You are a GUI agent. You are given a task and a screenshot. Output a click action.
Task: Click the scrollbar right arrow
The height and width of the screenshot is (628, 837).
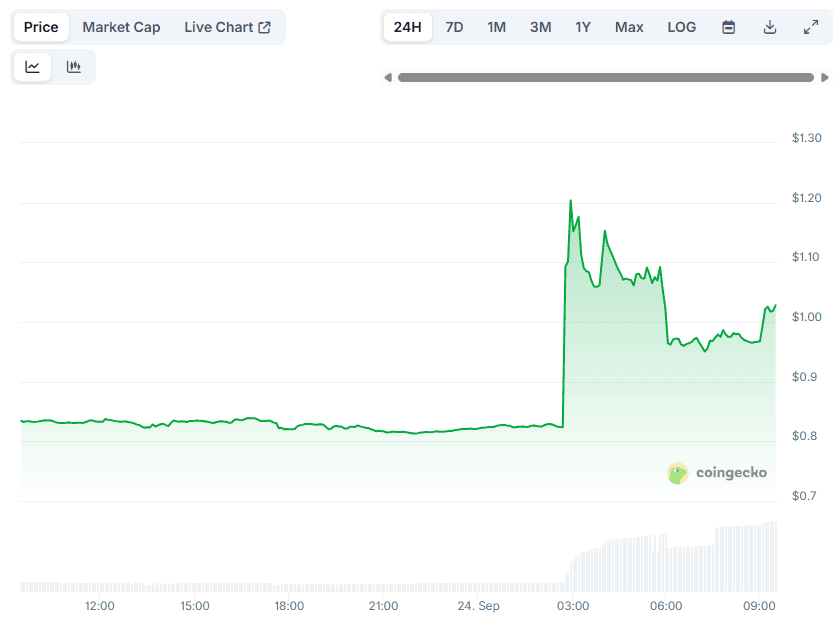point(824,77)
